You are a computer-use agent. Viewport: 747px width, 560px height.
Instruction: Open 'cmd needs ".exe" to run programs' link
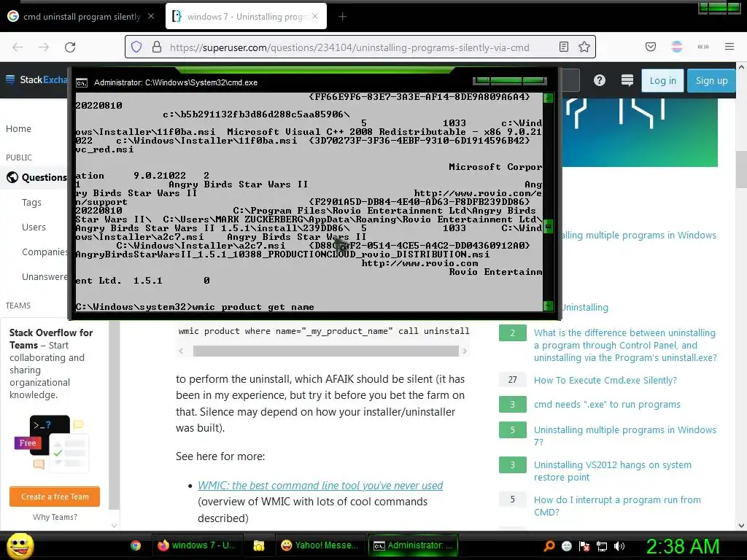point(607,404)
